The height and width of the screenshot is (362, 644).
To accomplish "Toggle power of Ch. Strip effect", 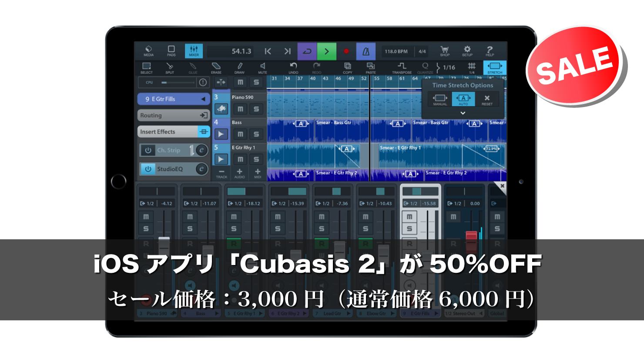I will (x=148, y=150).
